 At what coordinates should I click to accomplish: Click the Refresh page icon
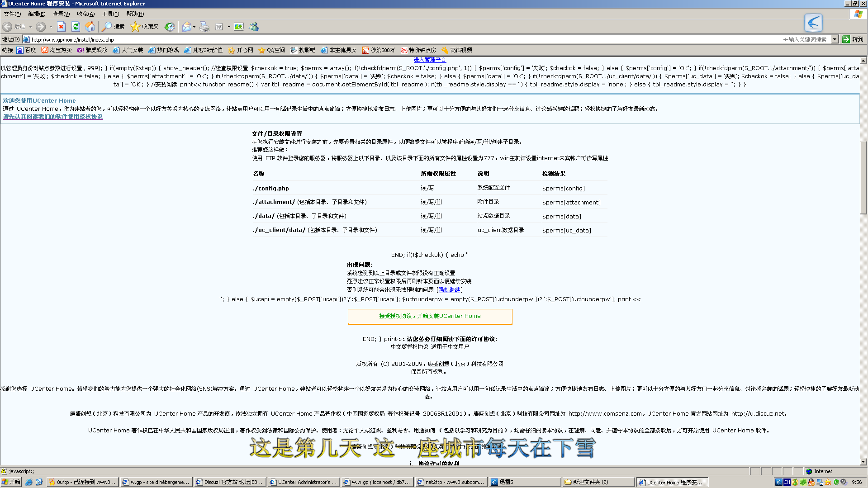76,27
